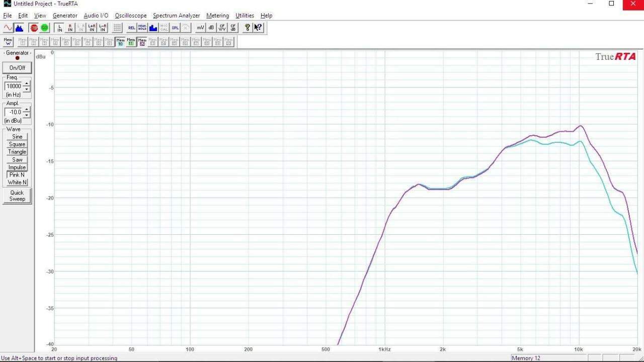Image resolution: width=644 pixels, height=362 pixels.
Task: Toggle the SPL mode icon
Action: [175, 28]
